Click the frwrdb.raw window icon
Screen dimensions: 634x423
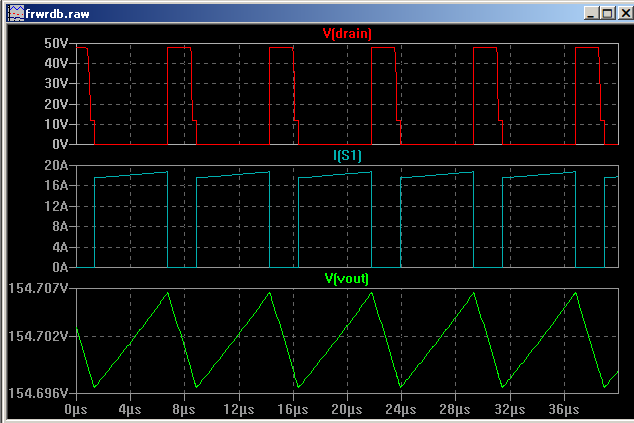tap(16, 13)
